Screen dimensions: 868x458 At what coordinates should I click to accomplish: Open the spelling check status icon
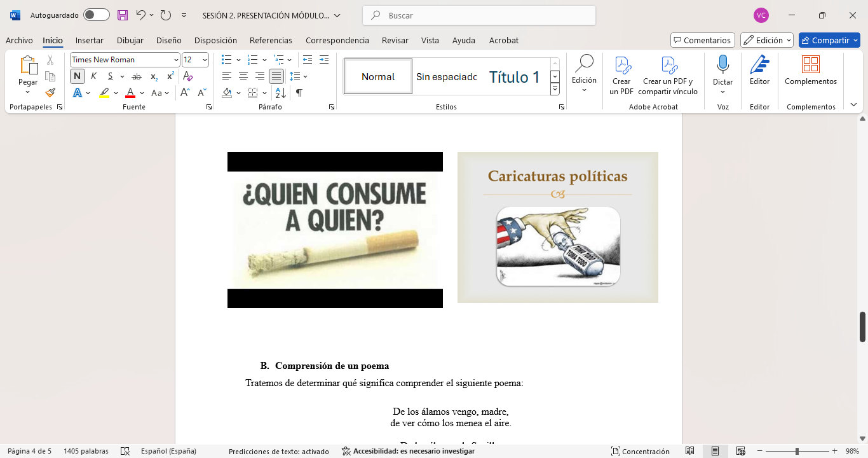125,451
